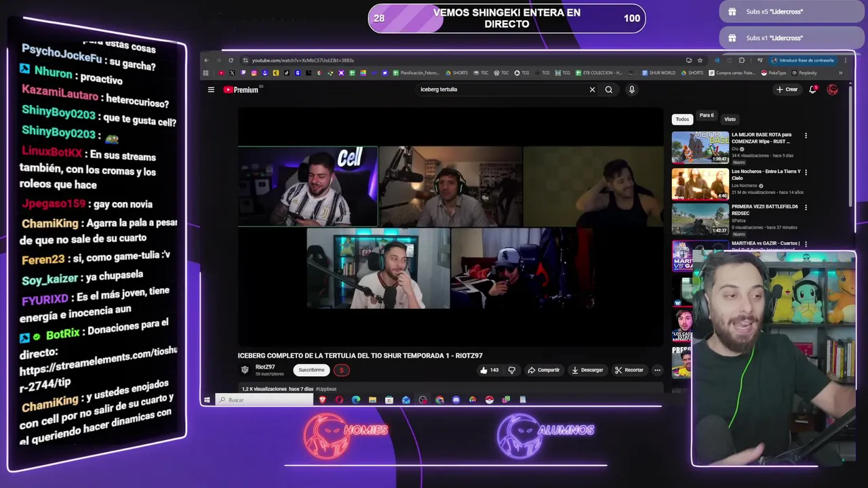Open the Windows Start button
Viewport: 868px width, 488px height.
click(x=207, y=400)
